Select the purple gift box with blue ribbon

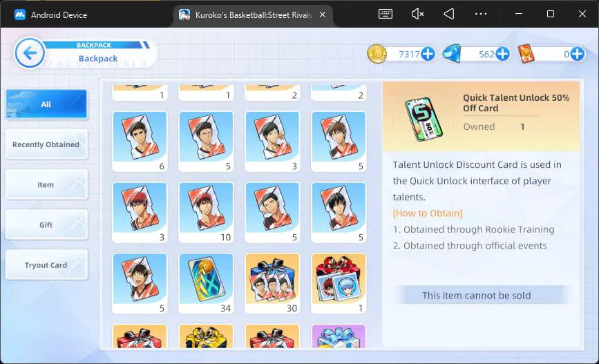click(339, 336)
